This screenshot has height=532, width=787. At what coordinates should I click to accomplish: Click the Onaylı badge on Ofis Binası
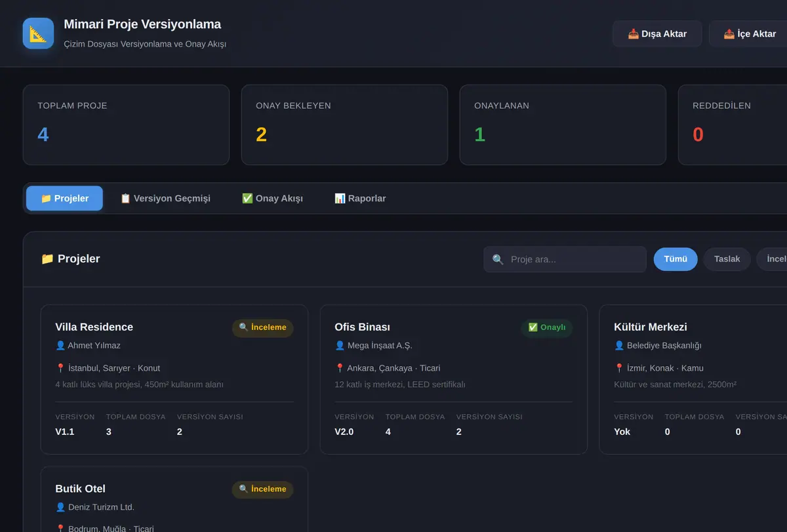coord(546,327)
